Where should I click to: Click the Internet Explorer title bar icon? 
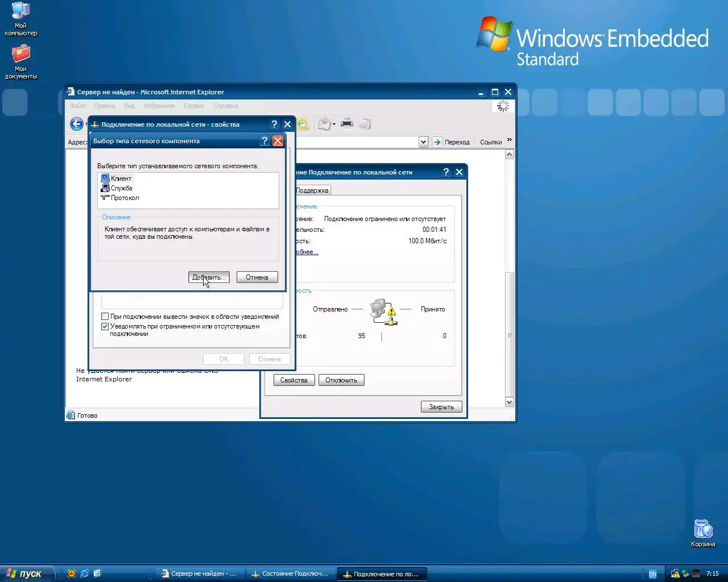pos(71,92)
